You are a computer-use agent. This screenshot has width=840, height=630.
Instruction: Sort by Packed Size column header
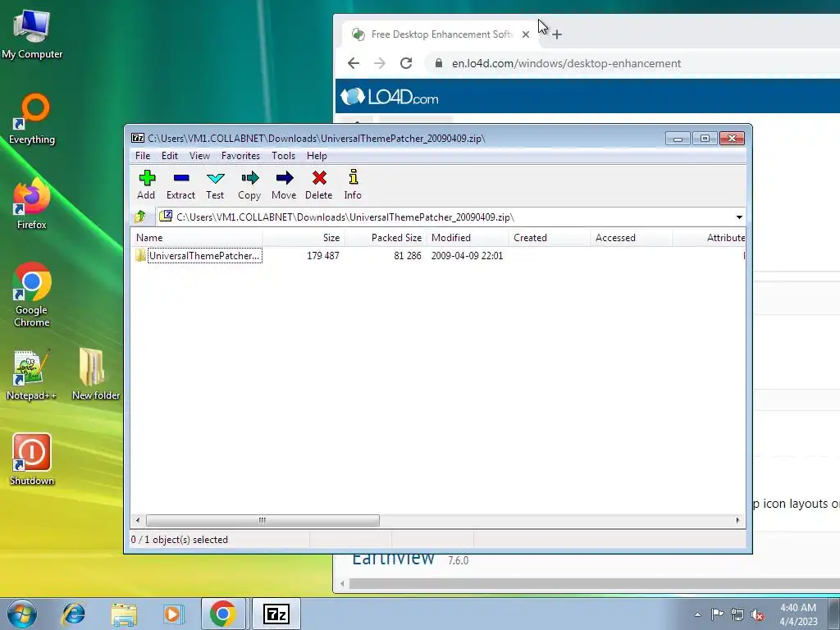coord(385,238)
